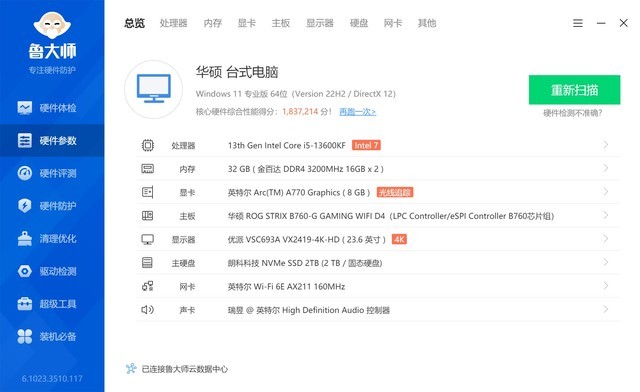Open 清理优化 broom icon
This screenshot has height=392, width=640.
tap(24, 238)
